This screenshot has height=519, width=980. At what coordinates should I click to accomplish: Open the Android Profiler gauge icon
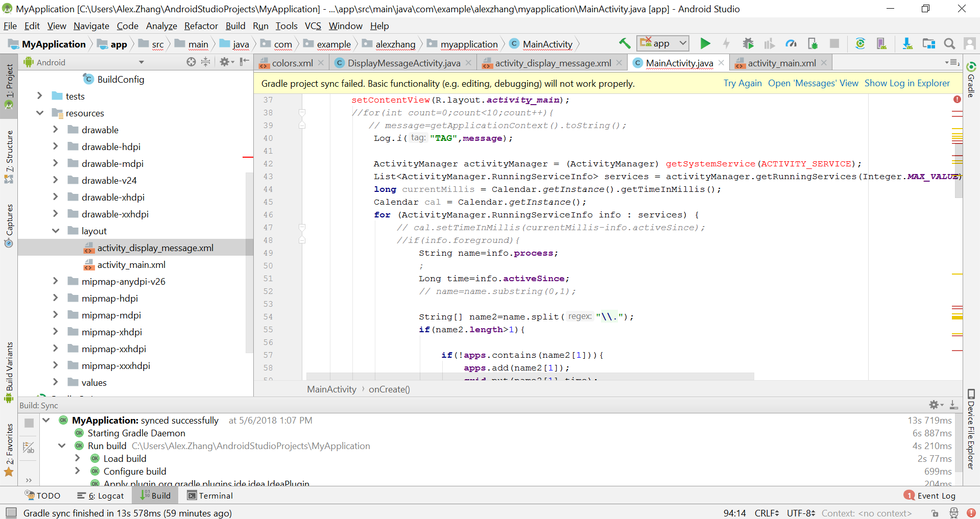(791, 44)
